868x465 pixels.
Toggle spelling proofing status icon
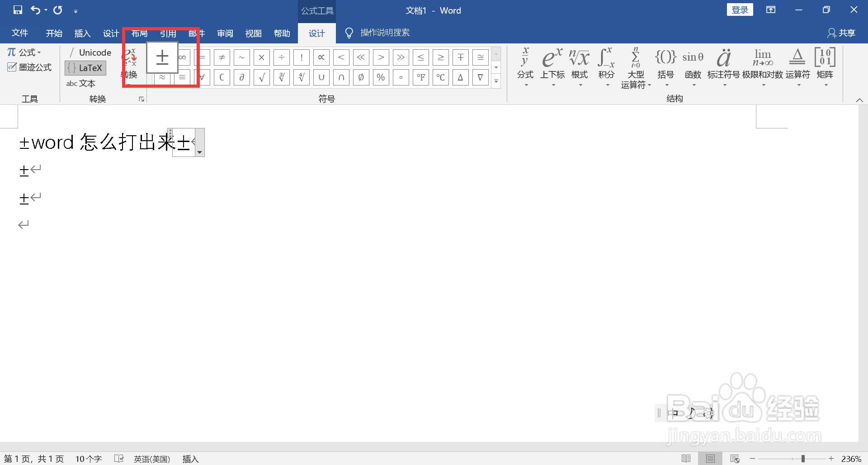coord(119,459)
